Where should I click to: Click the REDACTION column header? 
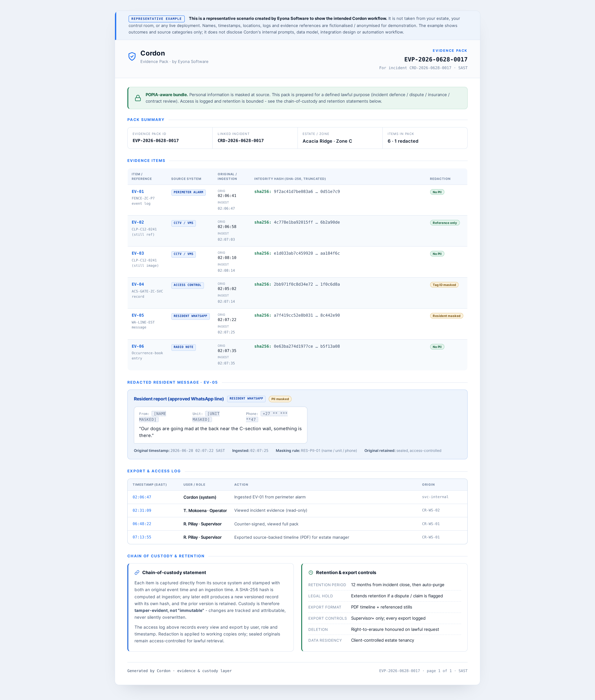click(x=440, y=179)
